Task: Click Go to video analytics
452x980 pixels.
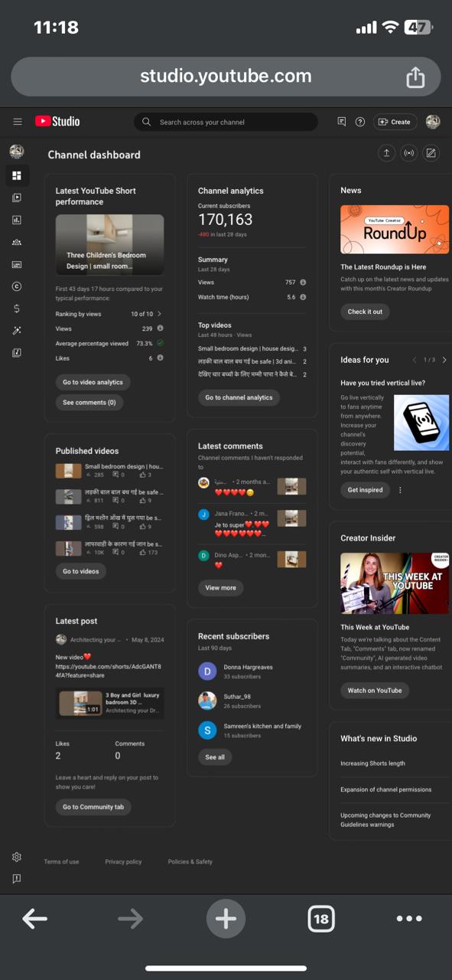Action: tap(93, 382)
